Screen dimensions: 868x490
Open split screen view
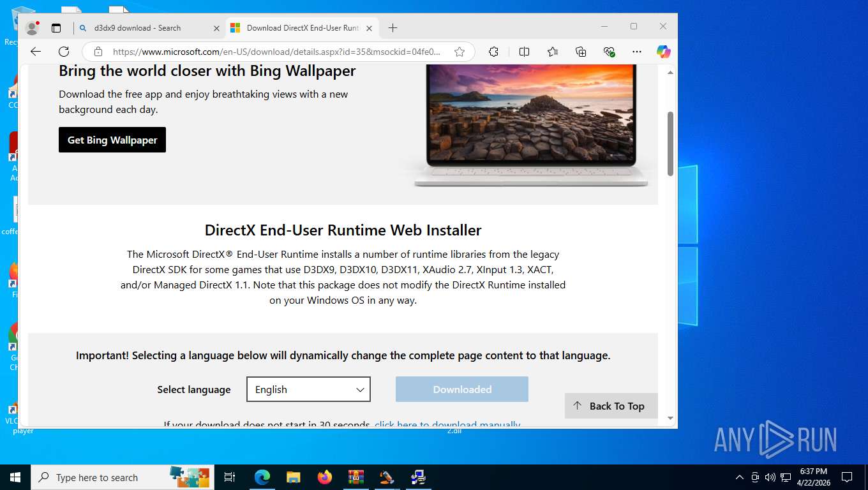[524, 52]
